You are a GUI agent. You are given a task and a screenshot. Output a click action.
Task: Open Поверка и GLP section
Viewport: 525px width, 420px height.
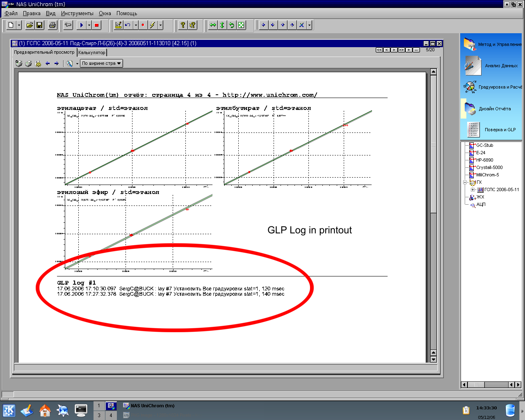click(x=492, y=130)
